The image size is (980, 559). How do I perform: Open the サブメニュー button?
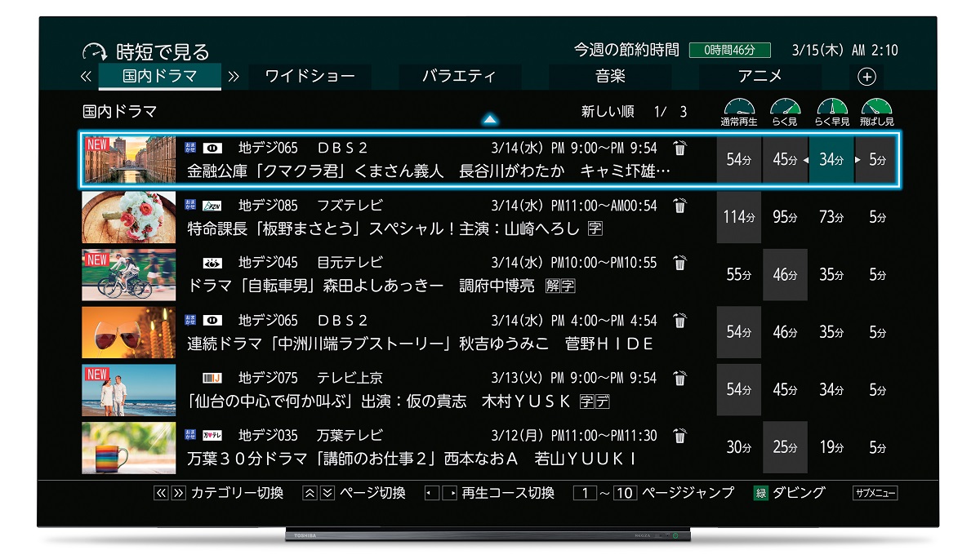875,493
